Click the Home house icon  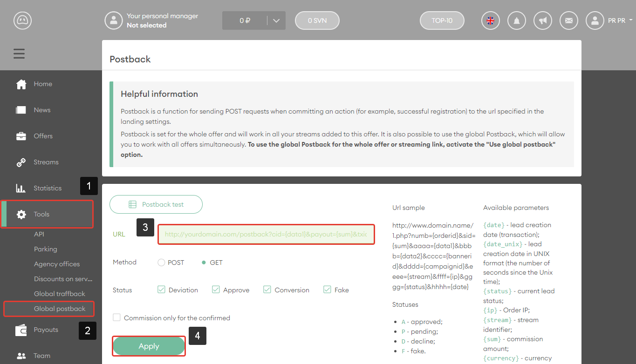(21, 84)
